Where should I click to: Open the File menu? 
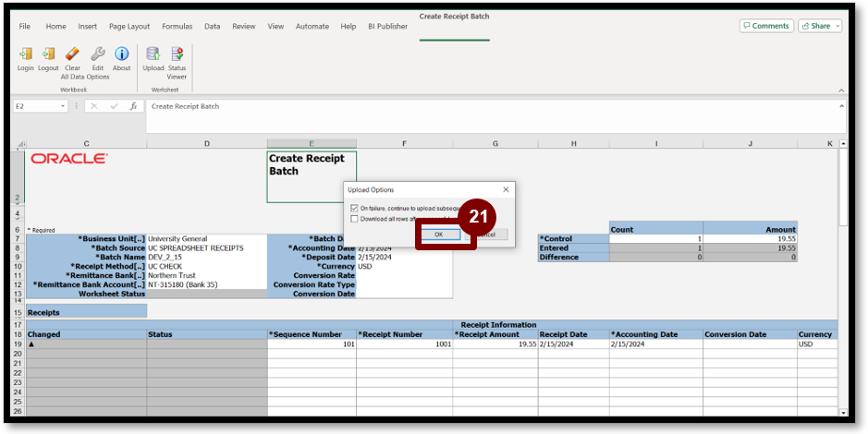click(25, 26)
